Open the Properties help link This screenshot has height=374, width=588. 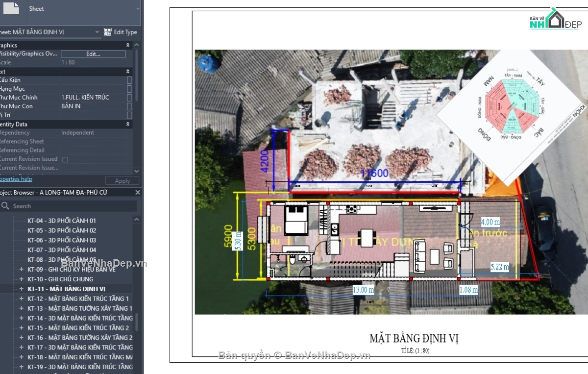(x=16, y=179)
